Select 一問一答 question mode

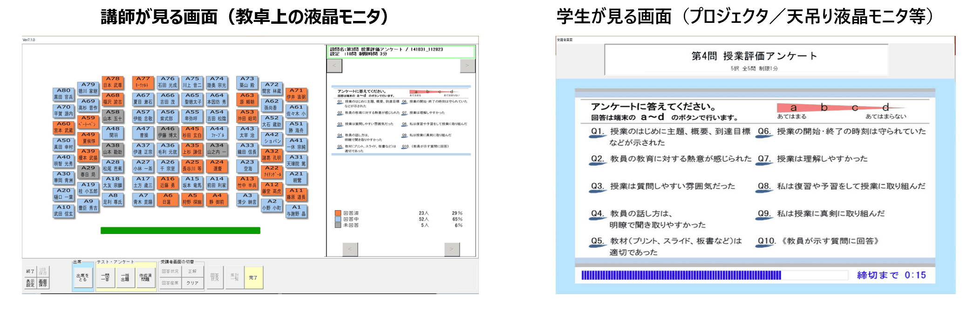[105, 278]
